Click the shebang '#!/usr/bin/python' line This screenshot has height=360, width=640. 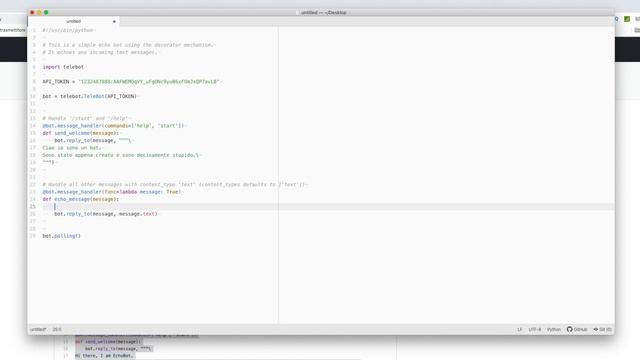68,30
